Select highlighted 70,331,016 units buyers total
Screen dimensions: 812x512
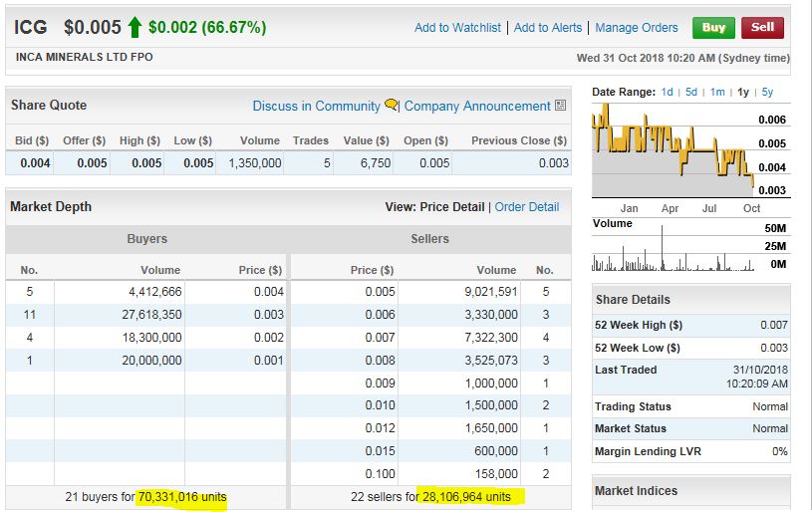[182, 497]
